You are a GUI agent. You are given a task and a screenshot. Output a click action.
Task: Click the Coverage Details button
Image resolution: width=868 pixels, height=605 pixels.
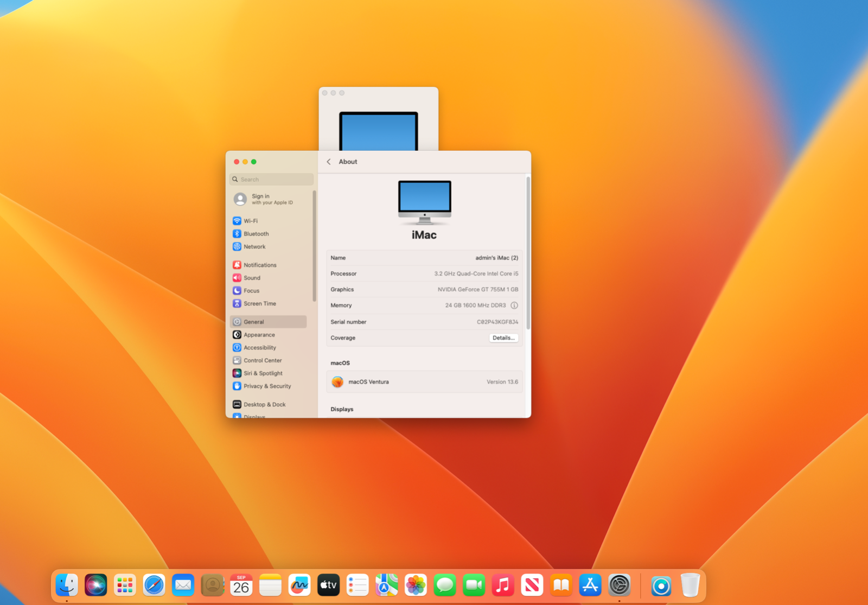[503, 337]
